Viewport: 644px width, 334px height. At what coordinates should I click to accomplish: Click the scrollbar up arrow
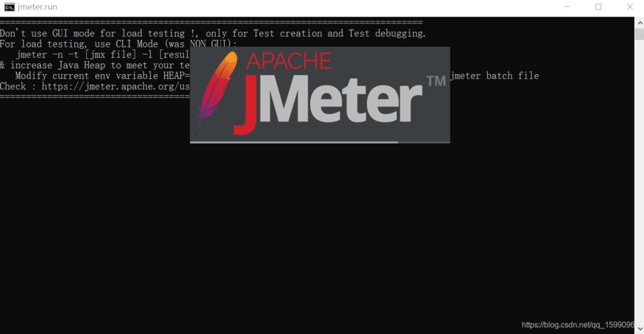[639, 22]
